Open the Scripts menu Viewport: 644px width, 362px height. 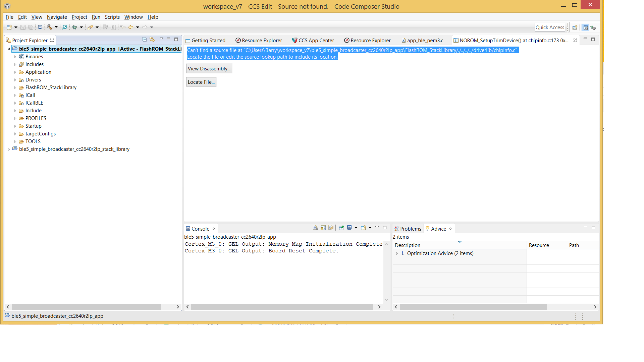pos(112,17)
